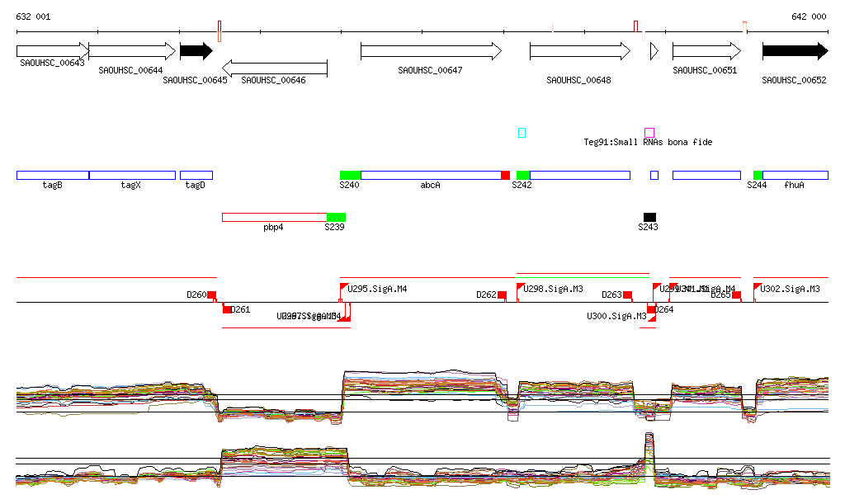The width and height of the screenshot is (845, 504).
Task: Click the start coordinate 632 001
Action: pos(33,16)
